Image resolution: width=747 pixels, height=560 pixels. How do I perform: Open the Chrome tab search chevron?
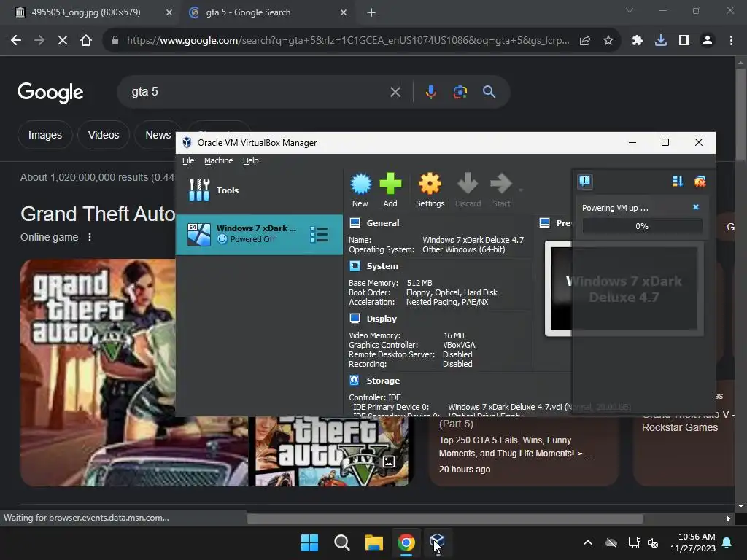(x=630, y=10)
